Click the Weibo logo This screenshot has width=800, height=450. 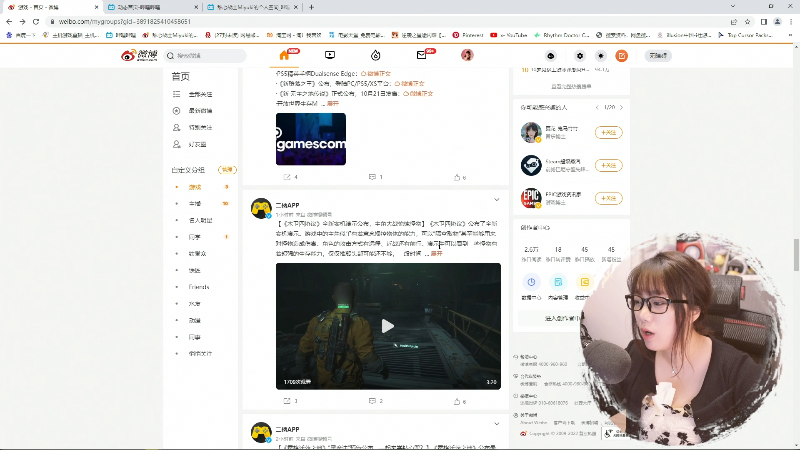pyautogui.click(x=139, y=55)
